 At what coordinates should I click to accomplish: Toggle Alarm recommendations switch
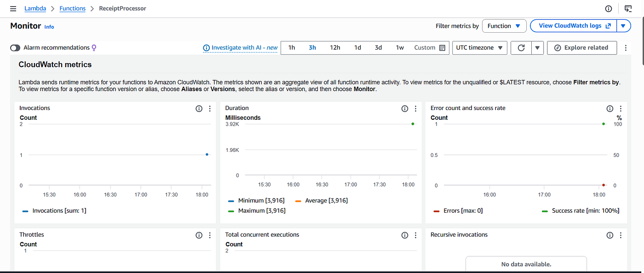pos(15,47)
